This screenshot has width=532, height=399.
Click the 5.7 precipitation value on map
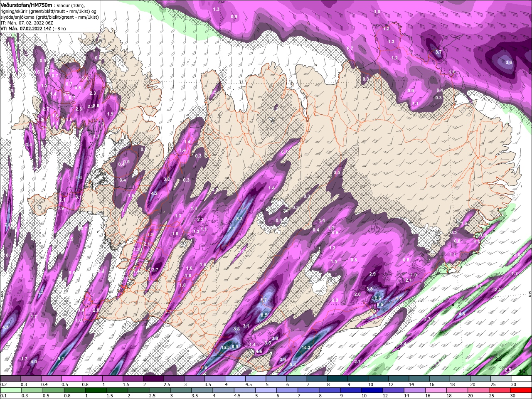click(263, 300)
